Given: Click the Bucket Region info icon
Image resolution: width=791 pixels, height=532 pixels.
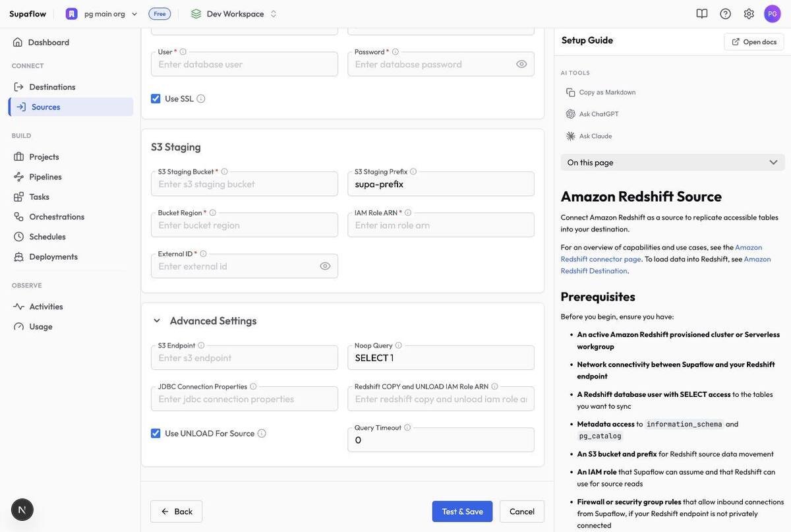Looking at the screenshot, I should 212,213.
